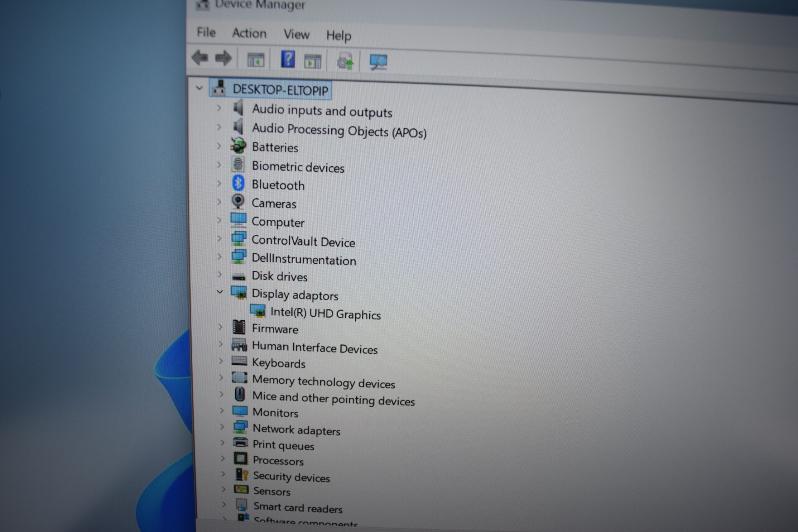Image resolution: width=798 pixels, height=532 pixels.
Task: Click Scan for hardware changes monitor icon
Action: (x=378, y=62)
